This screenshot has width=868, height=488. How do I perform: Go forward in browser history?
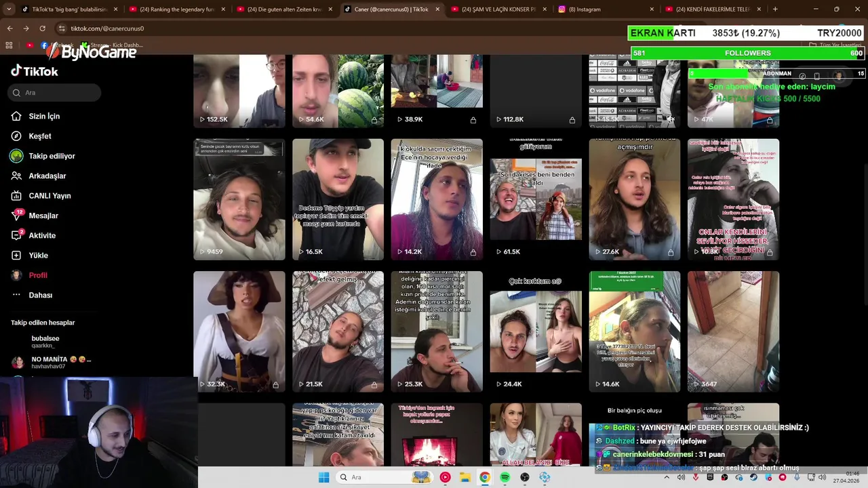coord(26,28)
